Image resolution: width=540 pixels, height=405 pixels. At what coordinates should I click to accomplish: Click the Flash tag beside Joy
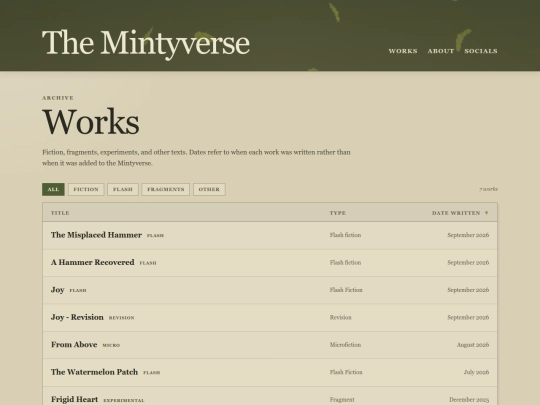point(78,291)
